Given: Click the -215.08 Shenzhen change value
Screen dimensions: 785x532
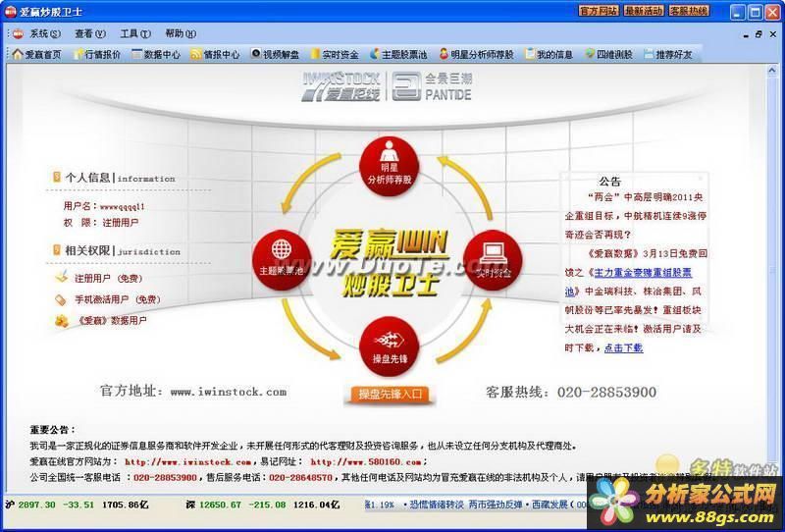Looking at the screenshot, I should pos(267,505).
